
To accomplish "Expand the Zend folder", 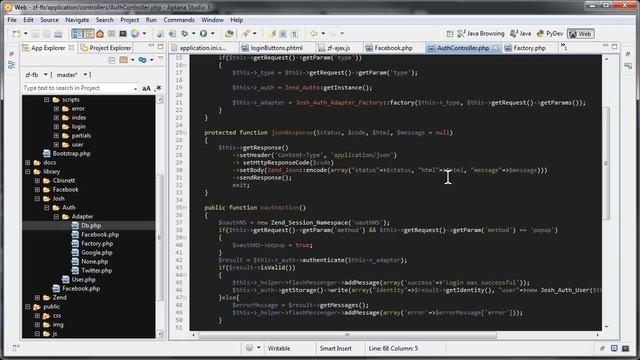I will click(37, 298).
